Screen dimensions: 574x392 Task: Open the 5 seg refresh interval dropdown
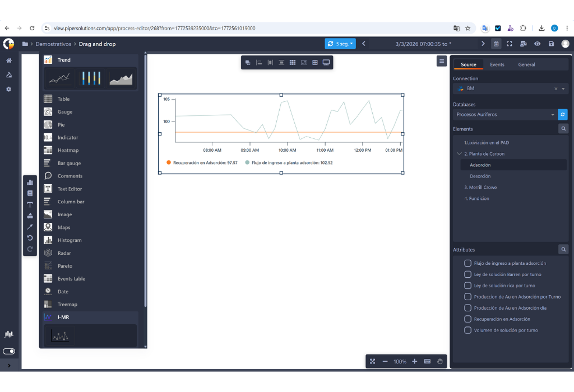pos(340,44)
